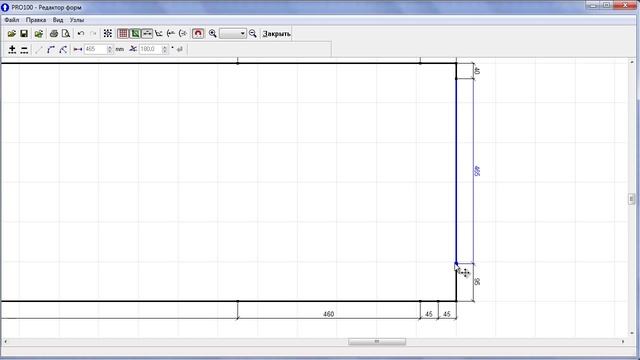This screenshot has width=640, height=360.
Task: Click the blue vertical dimension value label
Action: (x=477, y=171)
